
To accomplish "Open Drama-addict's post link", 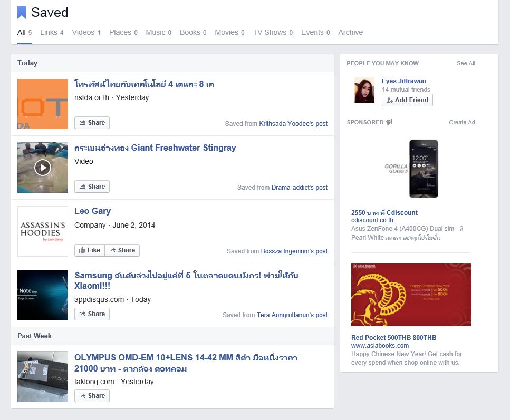I will (299, 187).
